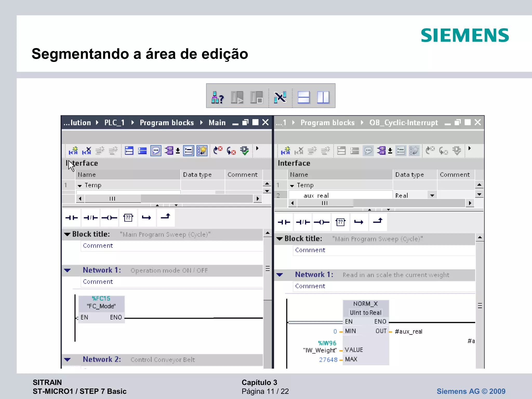This screenshot has width=532, height=399.
Task: Open Real data type dropdown for aux_real
Action: (432, 195)
